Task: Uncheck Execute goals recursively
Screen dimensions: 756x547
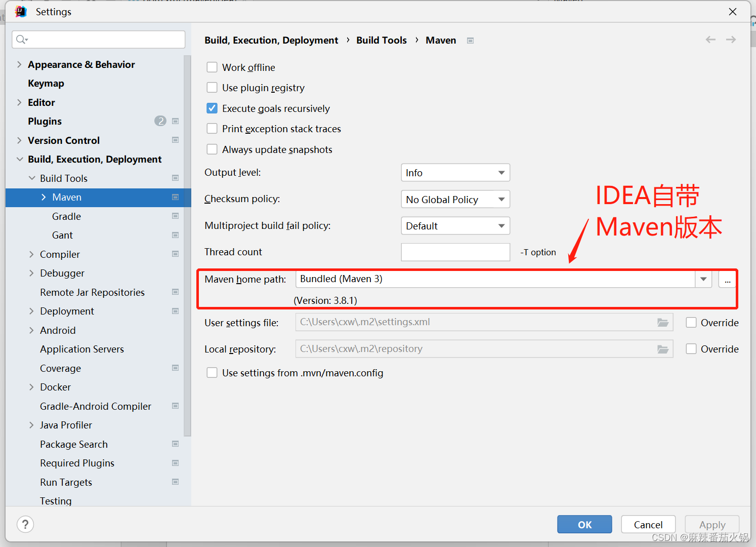Action: point(212,108)
